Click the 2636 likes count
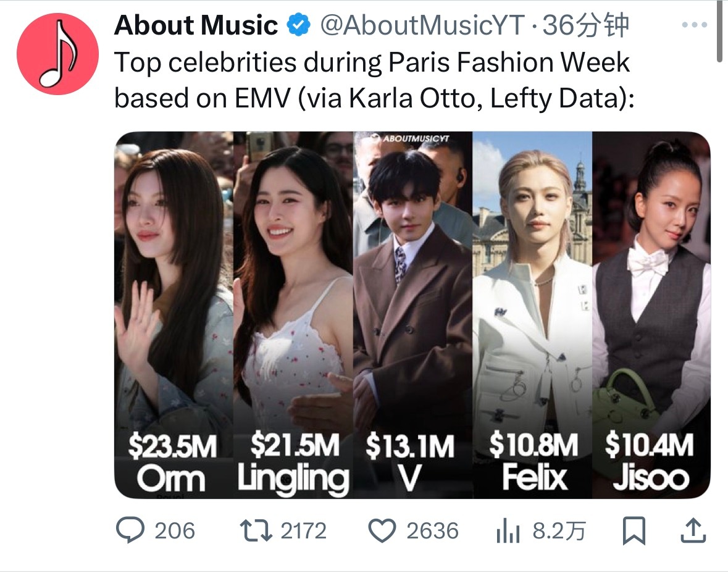 (432, 531)
